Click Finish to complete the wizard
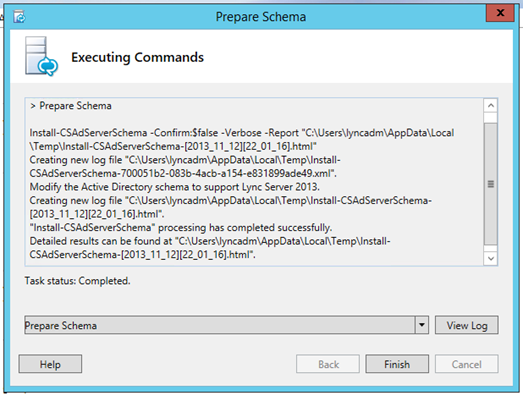The width and height of the screenshot is (523, 396). (x=397, y=364)
